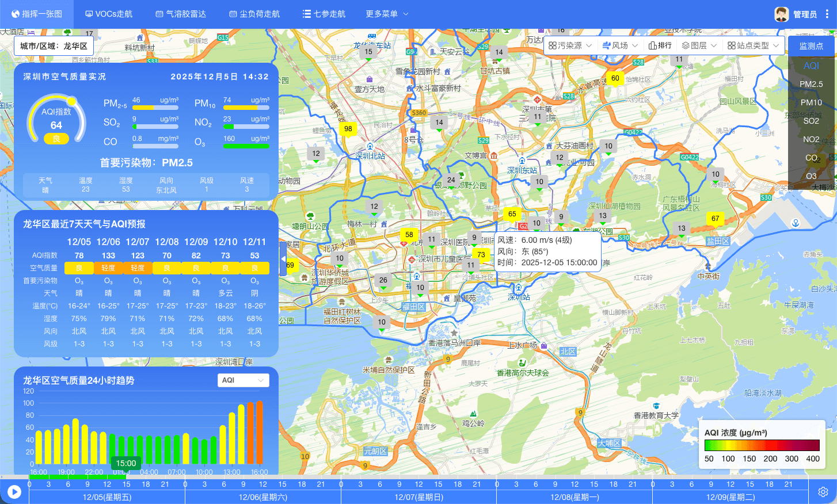Open the VOCs走航 tab

click(x=109, y=14)
